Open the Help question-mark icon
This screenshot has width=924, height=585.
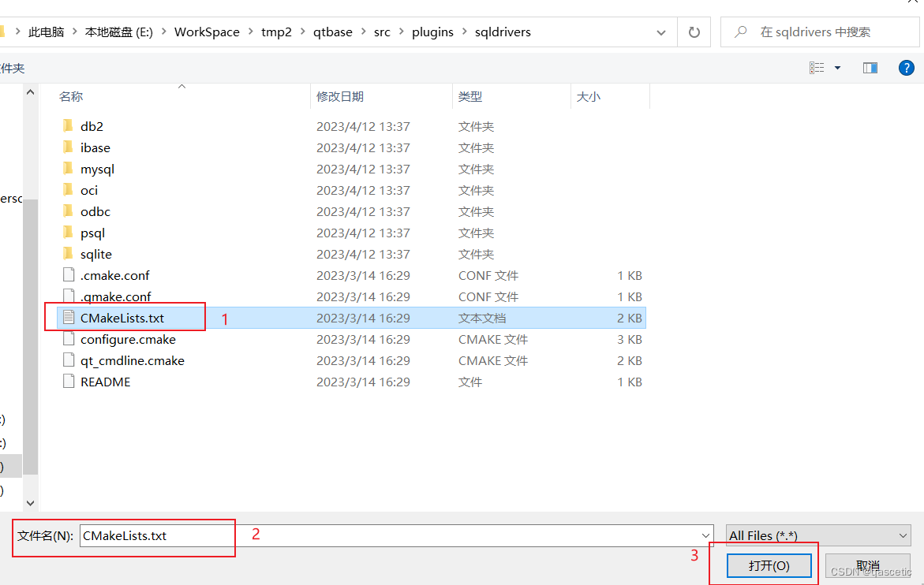tap(906, 68)
